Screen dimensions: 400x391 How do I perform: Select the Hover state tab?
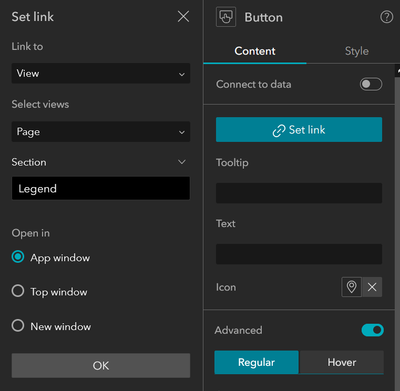tap(342, 362)
